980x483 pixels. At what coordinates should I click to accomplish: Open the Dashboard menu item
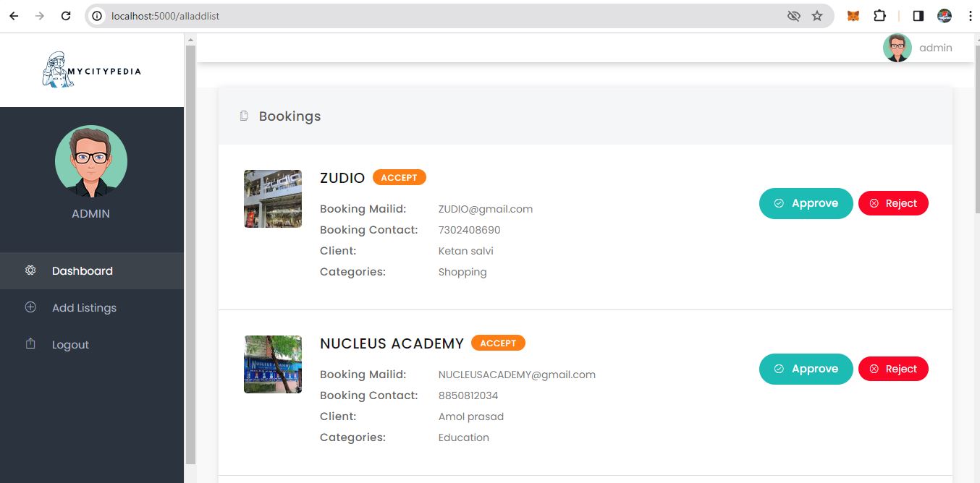tap(83, 271)
